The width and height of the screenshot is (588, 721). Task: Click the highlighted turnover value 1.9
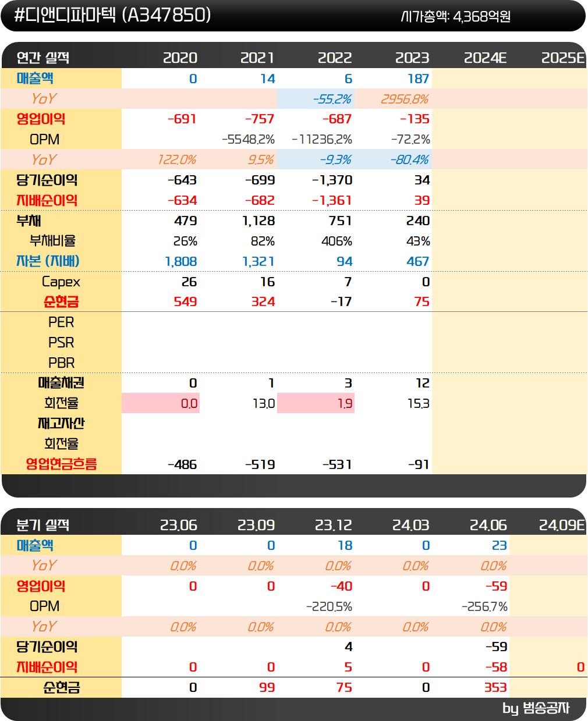click(345, 404)
